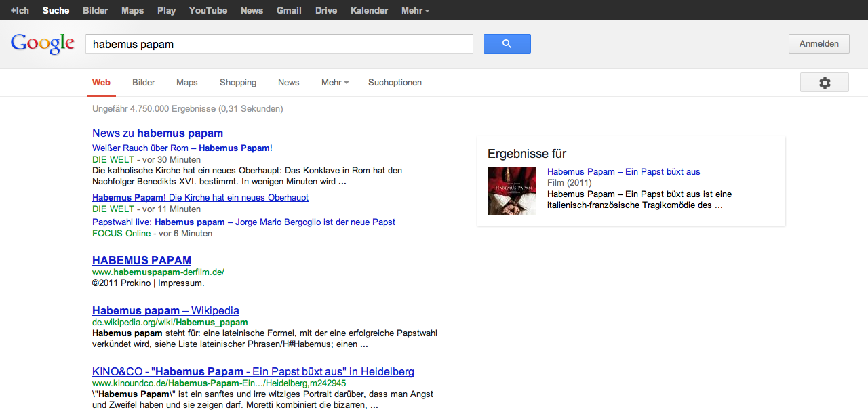Open the Weißer Rauch über Rom news article

pos(182,148)
